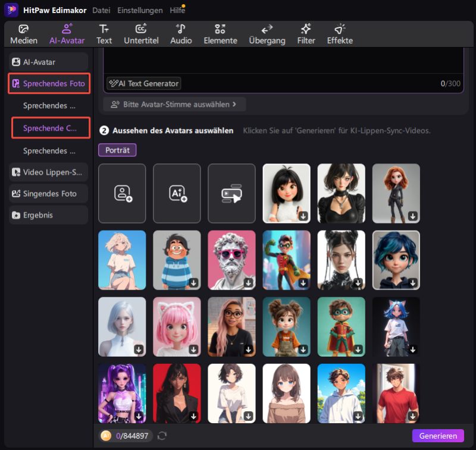Expand the Video Lippen-Sync sidebar section
This screenshot has width=476, height=450.
[x=49, y=172]
